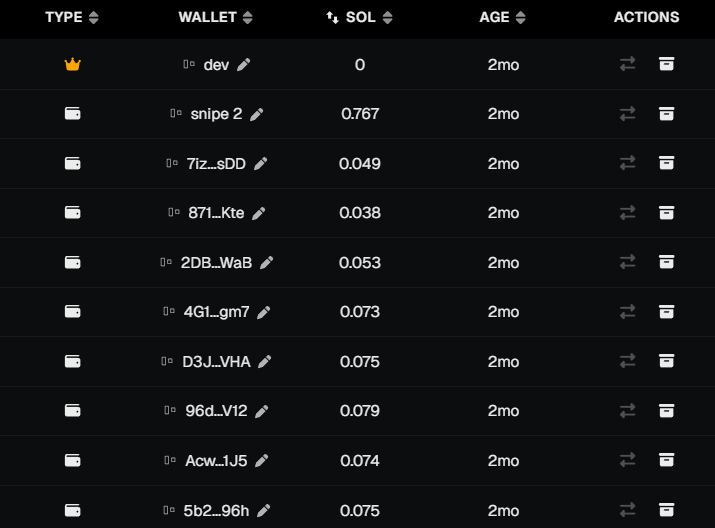Click transfer arrows for 871...Kte wallet
The image size is (715, 528).
pos(628,212)
